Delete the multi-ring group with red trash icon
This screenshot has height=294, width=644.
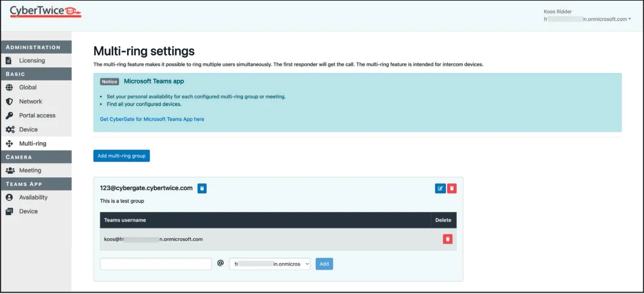click(452, 188)
